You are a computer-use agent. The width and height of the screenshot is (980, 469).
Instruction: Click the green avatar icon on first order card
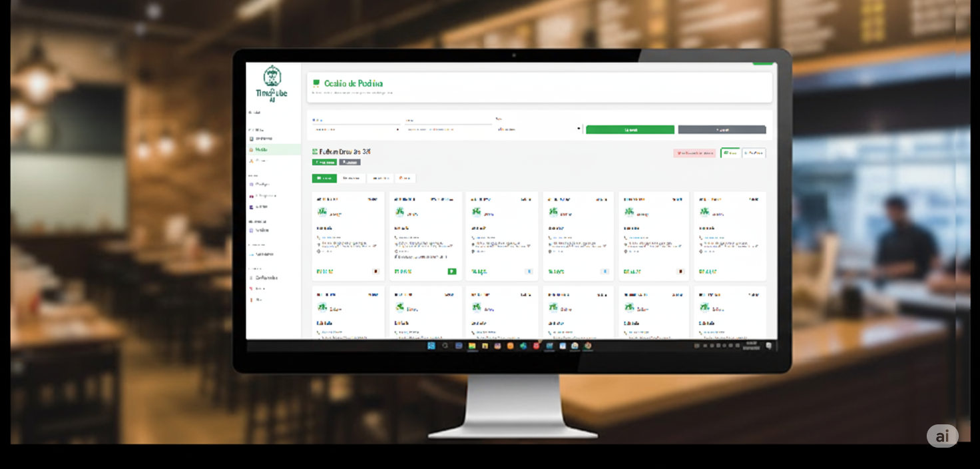coord(322,213)
